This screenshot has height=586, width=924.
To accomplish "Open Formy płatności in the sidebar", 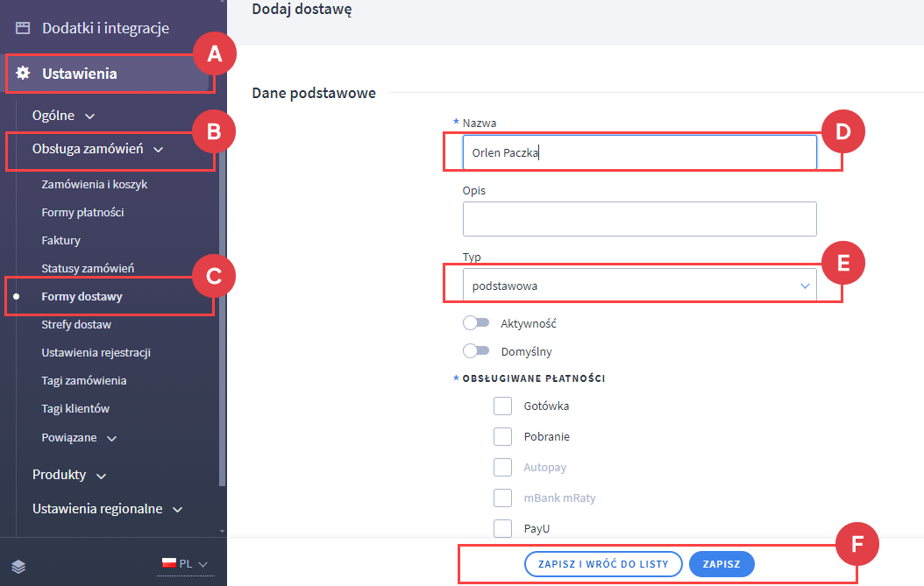I will click(x=82, y=213).
